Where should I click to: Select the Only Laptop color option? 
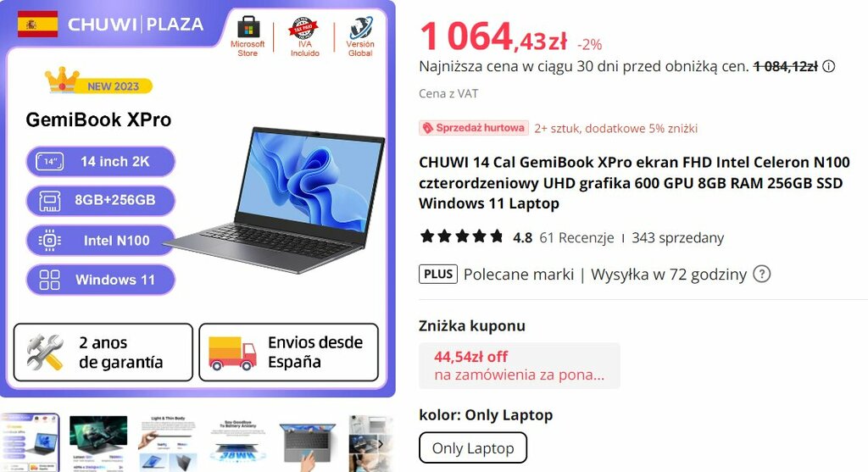pos(473,447)
